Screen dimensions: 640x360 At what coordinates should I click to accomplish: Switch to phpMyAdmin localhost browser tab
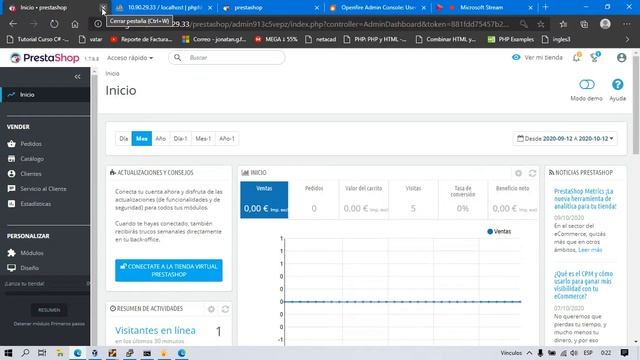(163, 7)
